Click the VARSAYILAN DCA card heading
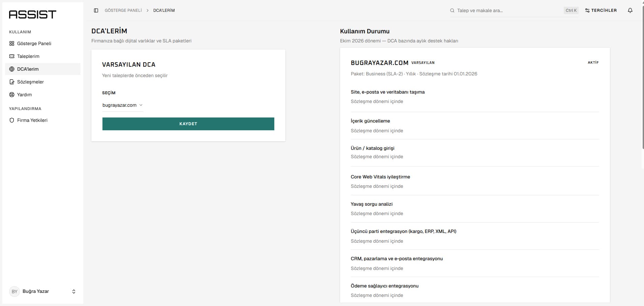This screenshot has width=644, height=306. (129, 65)
